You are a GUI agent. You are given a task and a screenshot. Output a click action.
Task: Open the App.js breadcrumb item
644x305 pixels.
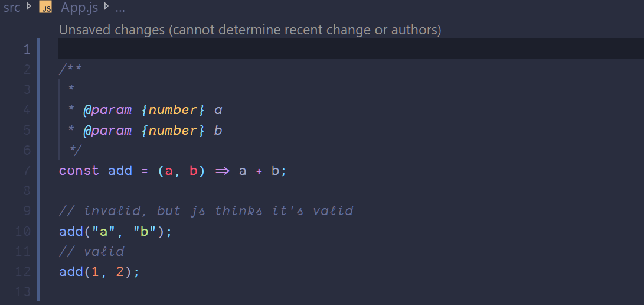coord(78,8)
